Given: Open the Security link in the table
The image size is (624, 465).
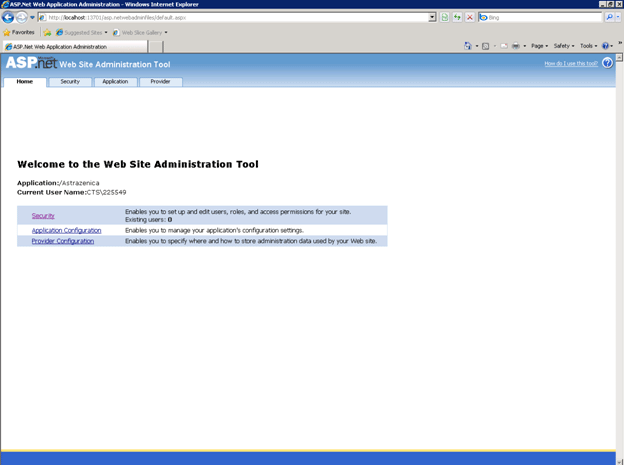Looking at the screenshot, I should [x=43, y=216].
